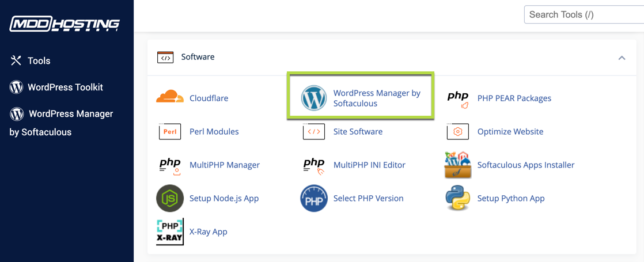
Task: Open the Cloudflare link
Action: (x=209, y=98)
